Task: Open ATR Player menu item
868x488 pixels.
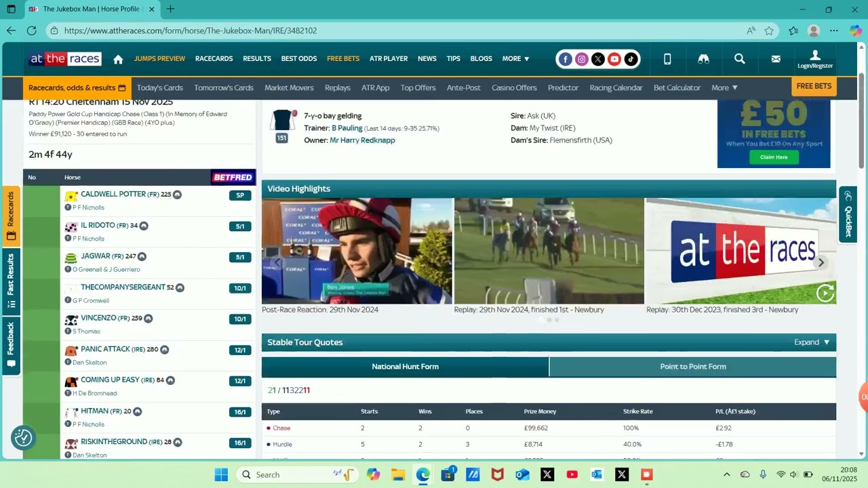Action: (389, 59)
